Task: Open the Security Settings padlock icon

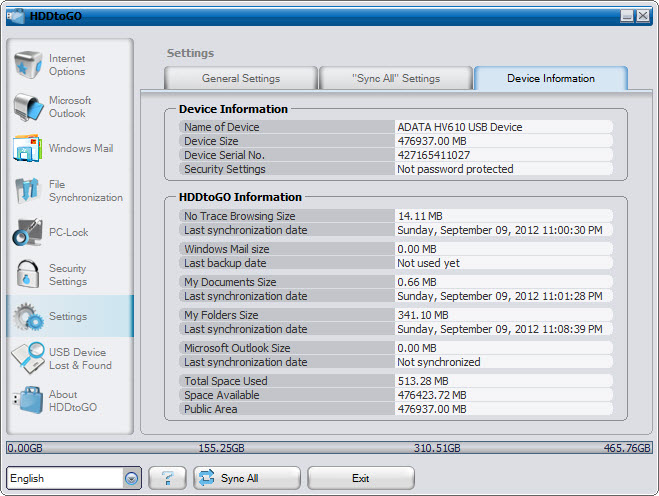Action: pos(28,274)
